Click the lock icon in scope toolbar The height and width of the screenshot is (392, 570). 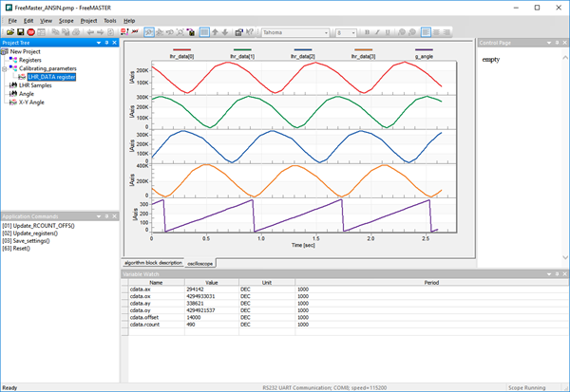191,32
